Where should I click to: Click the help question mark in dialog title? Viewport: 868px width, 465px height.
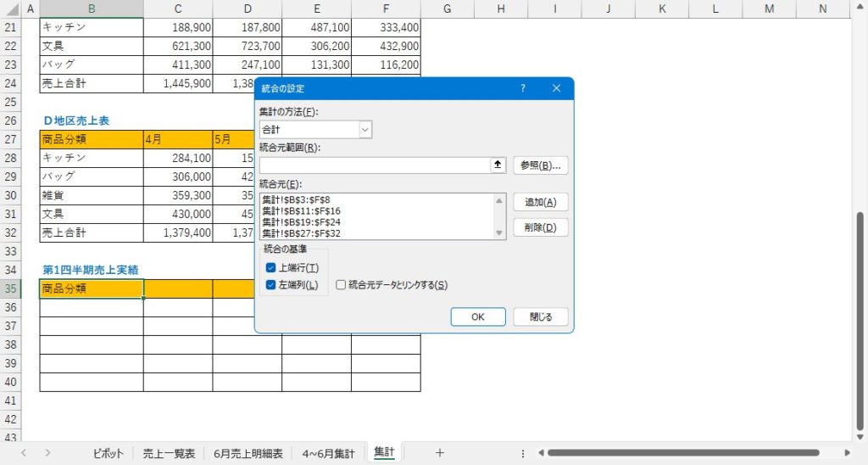[523, 88]
